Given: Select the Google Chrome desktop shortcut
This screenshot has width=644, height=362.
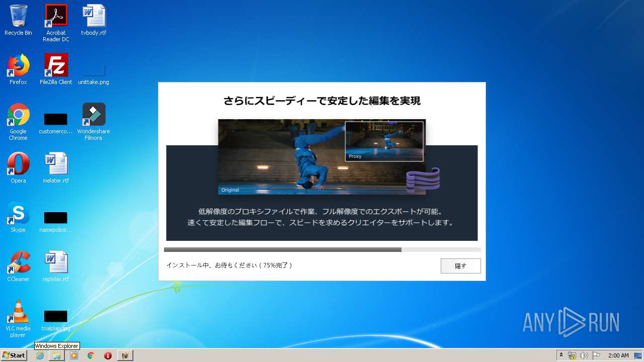Looking at the screenshot, I should (18, 122).
